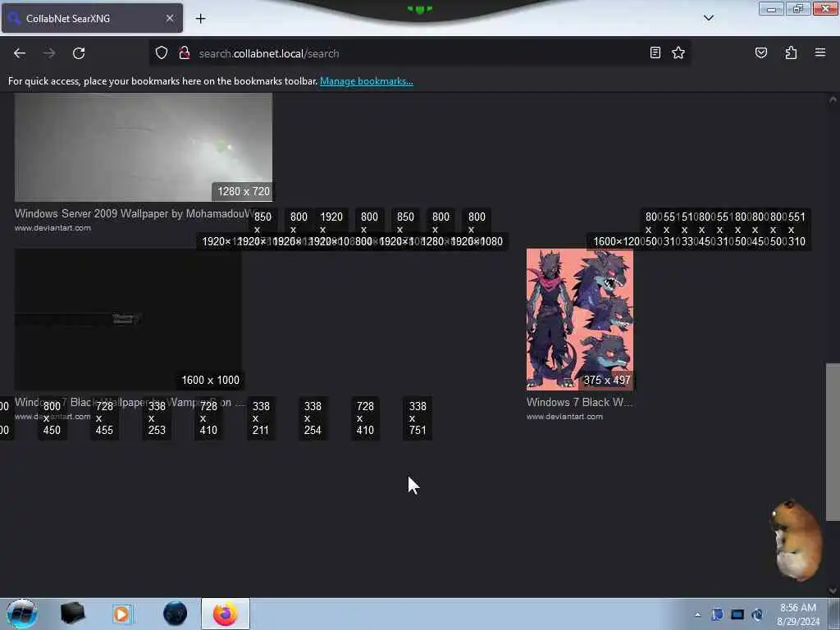Image resolution: width=840 pixels, height=630 pixels.
Task: Click the forward navigation arrow
Action: tap(49, 53)
